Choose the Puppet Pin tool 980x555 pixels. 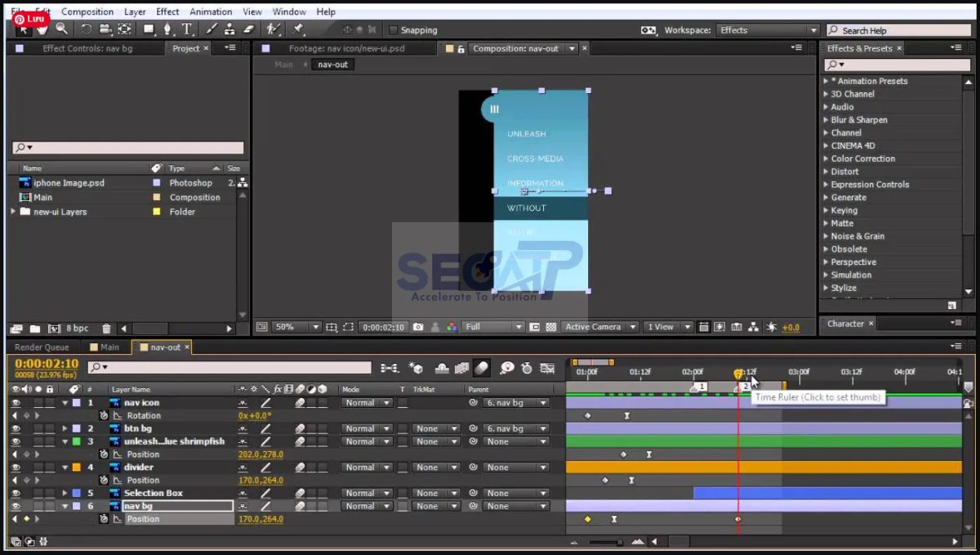299,29
